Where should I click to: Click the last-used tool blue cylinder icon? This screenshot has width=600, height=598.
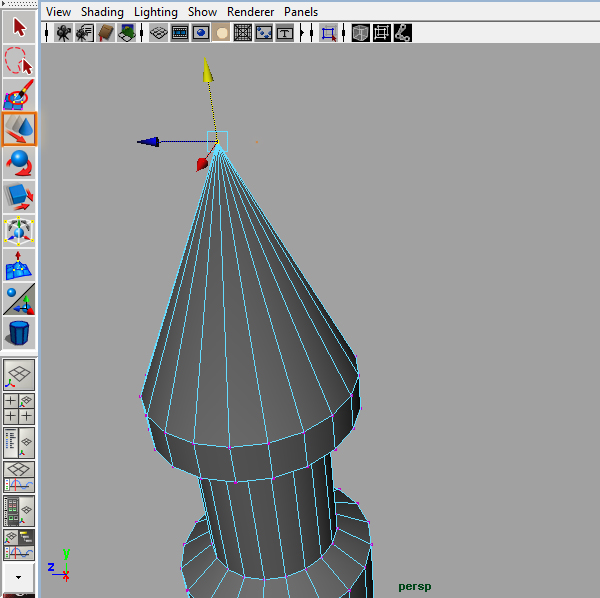pos(19,333)
